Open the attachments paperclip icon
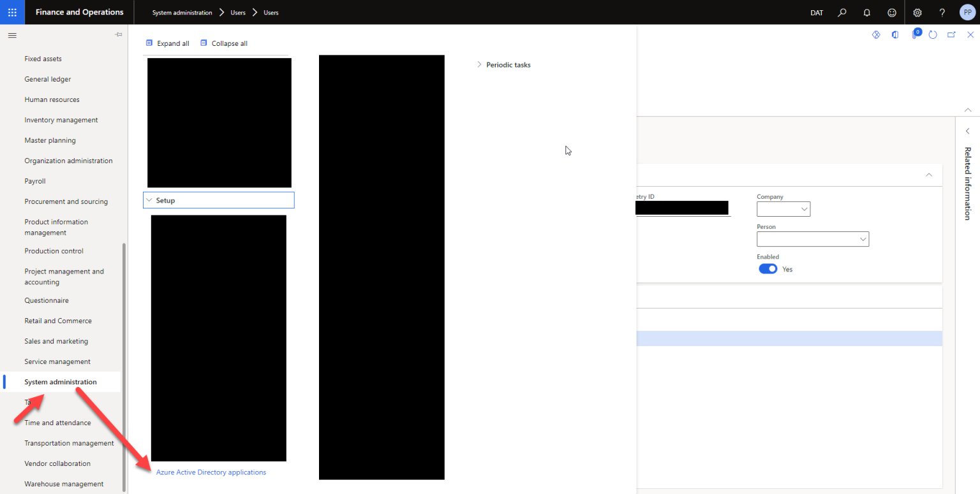 pyautogui.click(x=915, y=34)
